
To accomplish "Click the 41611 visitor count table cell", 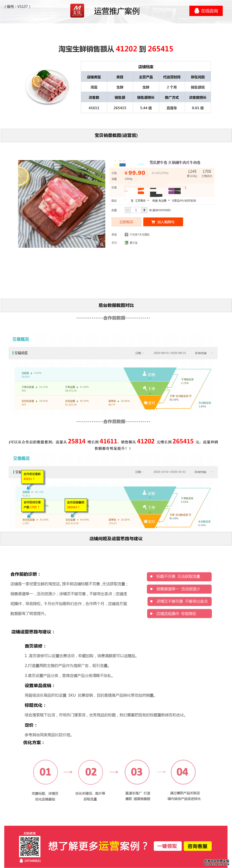I will 94,108.
